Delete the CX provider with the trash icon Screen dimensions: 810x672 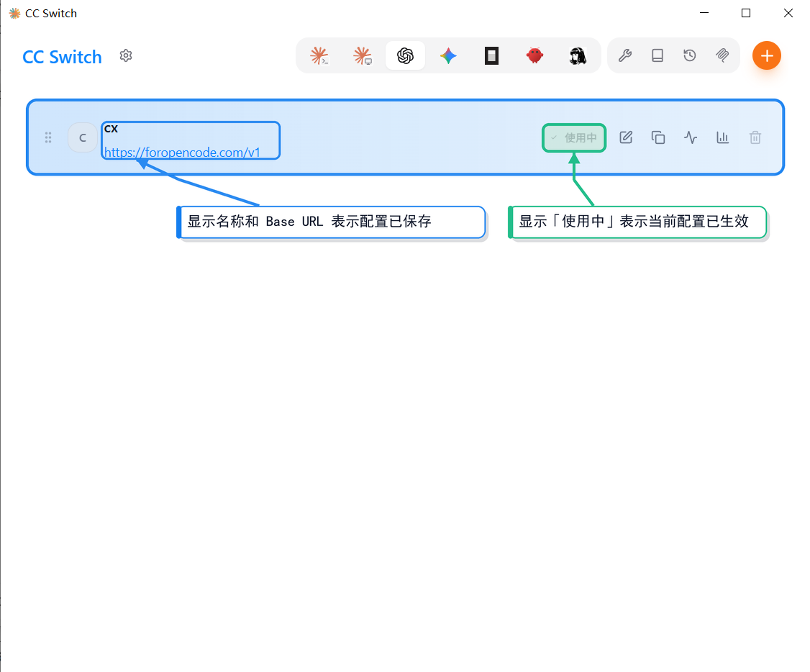click(755, 137)
